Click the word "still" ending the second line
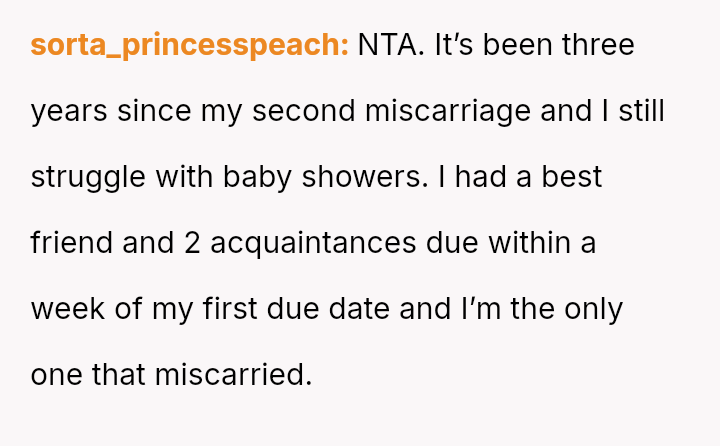The height and width of the screenshot is (446, 720). pyautogui.click(x=641, y=111)
